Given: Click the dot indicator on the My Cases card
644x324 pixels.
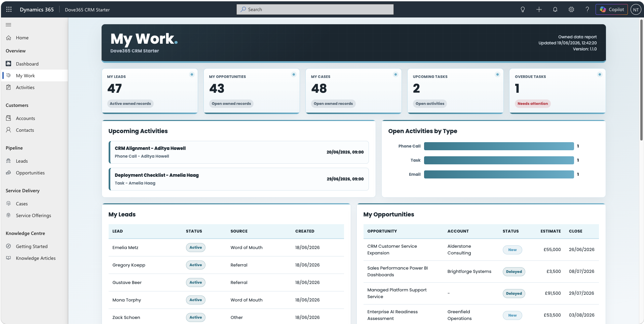Looking at the screenshot, I should pos(395,74).
